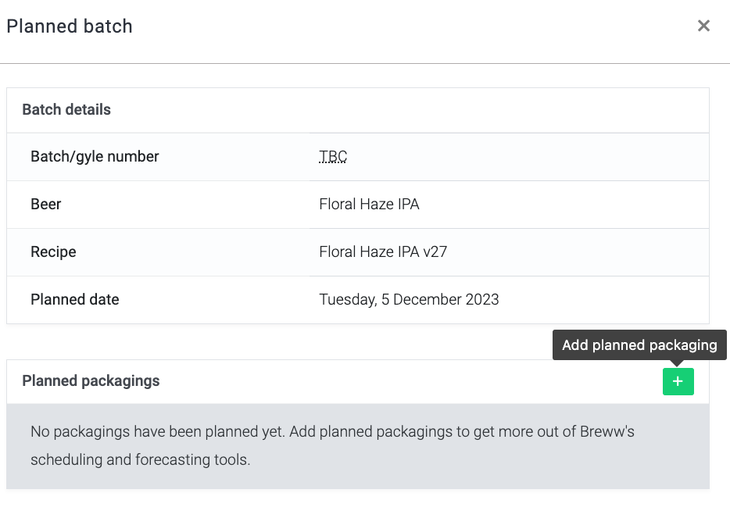Click year 2023 in planned date value
Screen dimensions: 730x510
(481, 299)
